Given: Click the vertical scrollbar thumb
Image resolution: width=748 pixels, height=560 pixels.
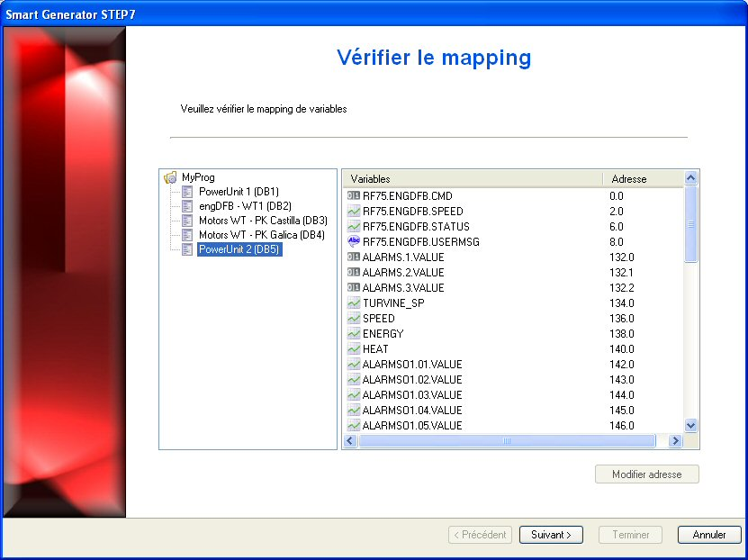Looking at the screenshot, I should (690, 223).
